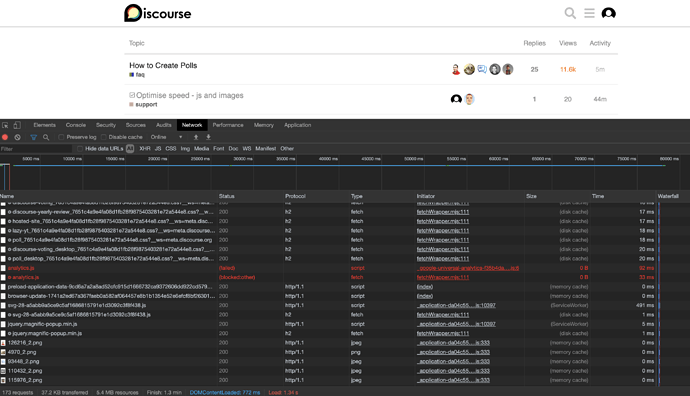Export HAR file with download arrow

pyautogui.click(x=208, y=137)
